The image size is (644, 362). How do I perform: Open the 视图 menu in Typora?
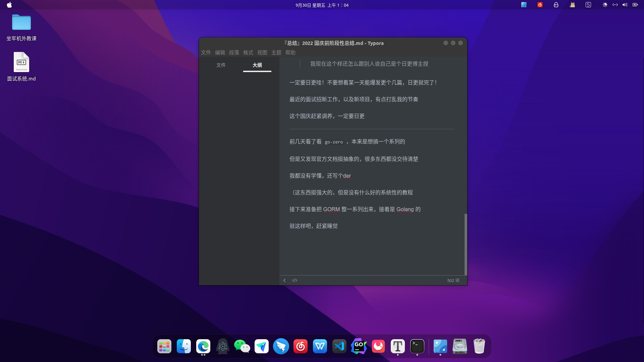(x=262, y=53)
